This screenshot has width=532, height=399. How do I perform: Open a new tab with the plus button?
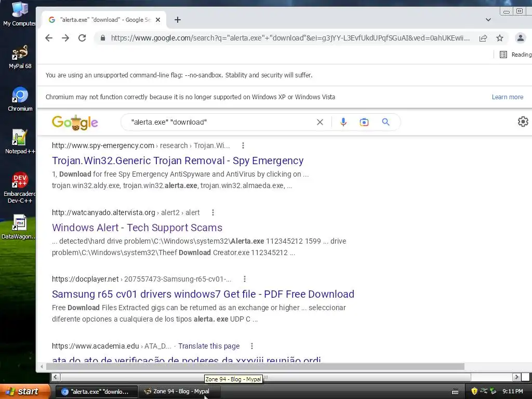tap(178, 20)
